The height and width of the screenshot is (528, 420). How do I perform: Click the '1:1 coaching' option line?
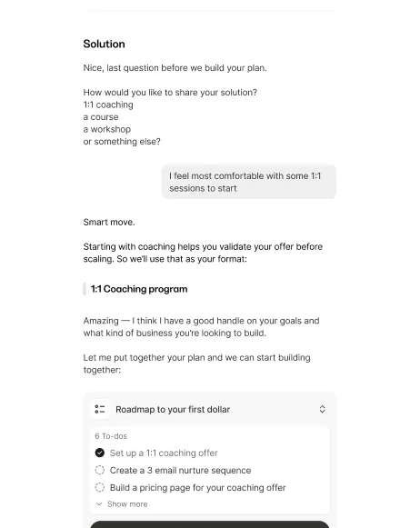(x=108, y=105)
